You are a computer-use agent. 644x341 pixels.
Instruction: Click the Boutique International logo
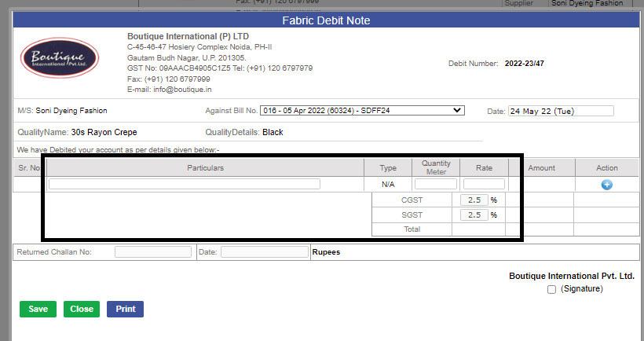click(60, 58)
